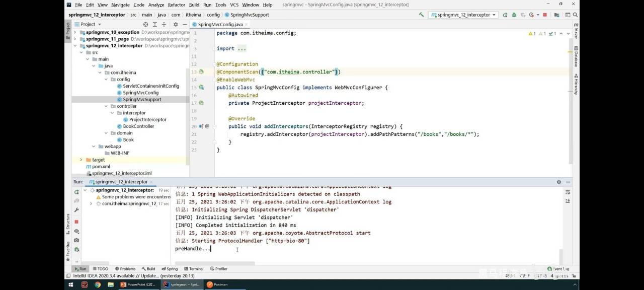Open the Navigate menu
Screen dimensions: 644x290
pos(120,5)
